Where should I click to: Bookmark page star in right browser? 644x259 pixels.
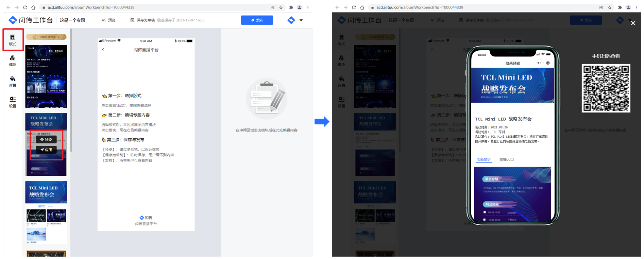pos(610,7)
